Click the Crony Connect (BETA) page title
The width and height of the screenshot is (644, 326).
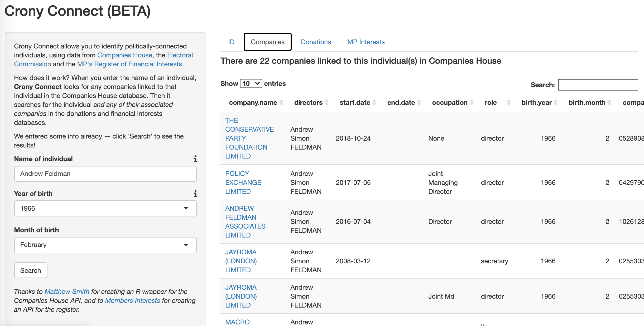(x=78, y=11)
